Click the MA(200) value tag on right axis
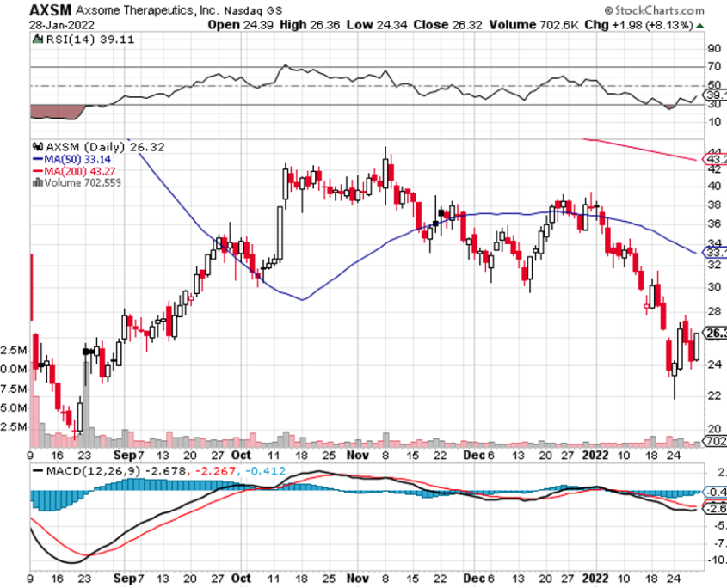The image size is (727, 588). [715, 159]
